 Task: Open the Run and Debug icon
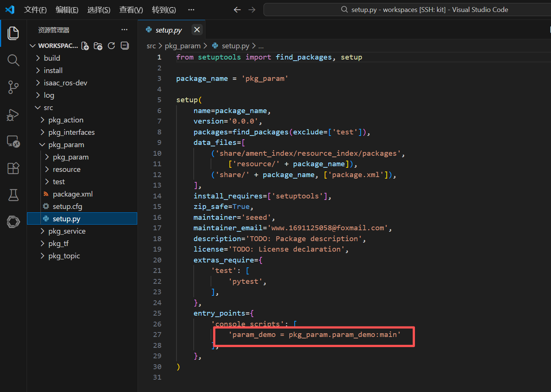(x=13, y=115)
